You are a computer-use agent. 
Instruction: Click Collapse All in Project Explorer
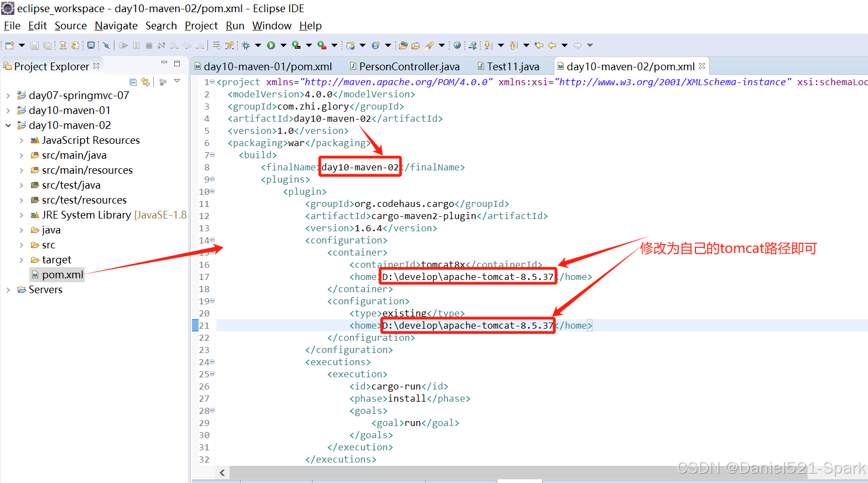[x=133, y=82]
